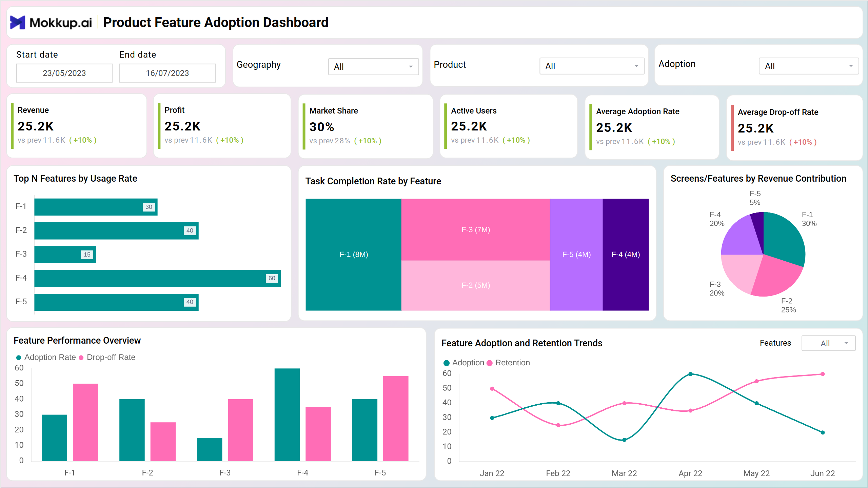Expand the Features dropdown in trends chart
The height and width of the screenshot is (488, 868).
pos(828,343)
